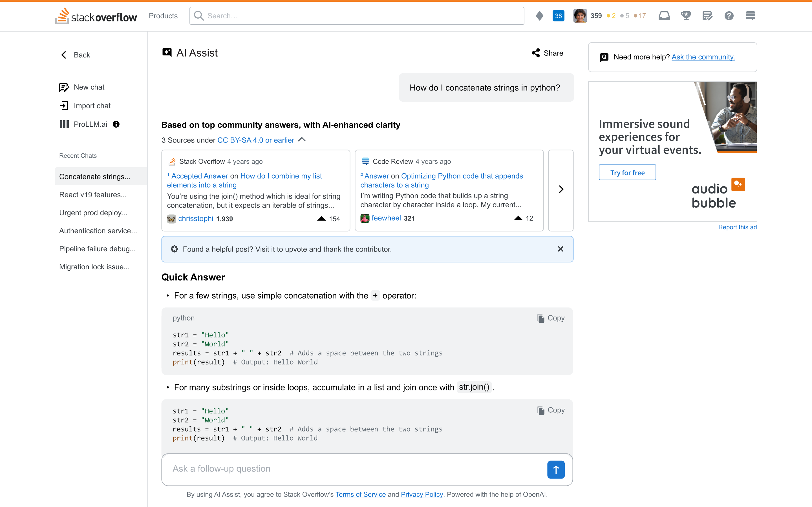The image size is (812, 507).
Task: Open the inbox icon in header
Action: 664,16
